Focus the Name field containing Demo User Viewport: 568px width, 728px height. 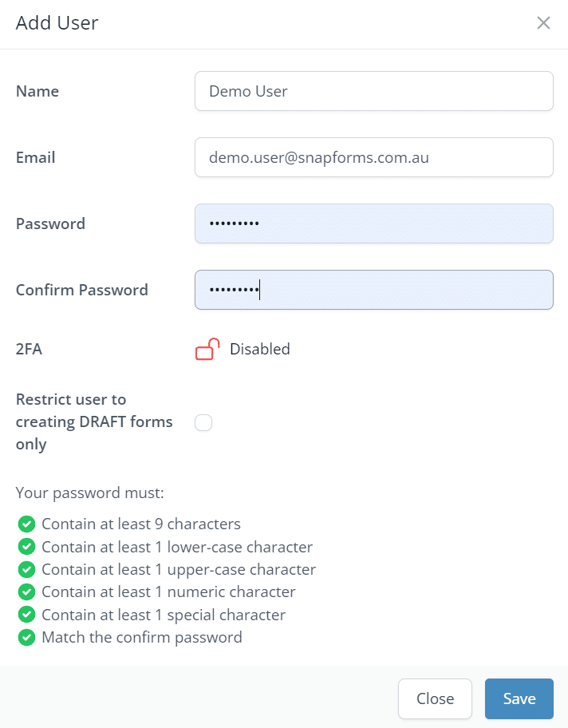(373, 91)
